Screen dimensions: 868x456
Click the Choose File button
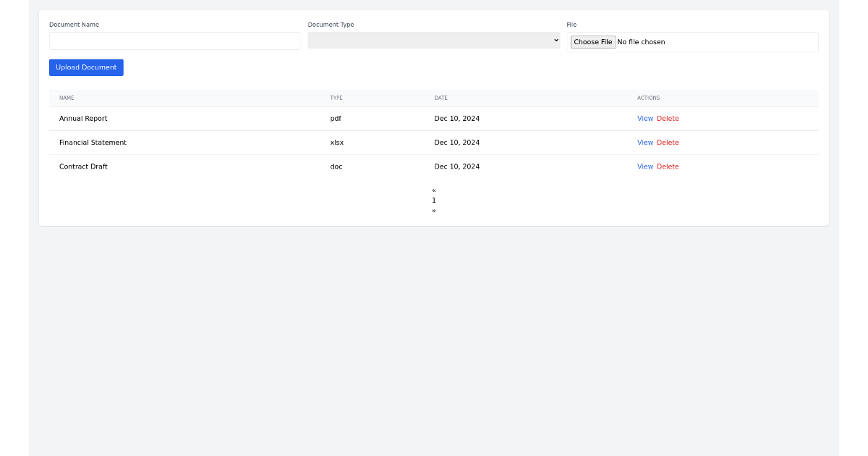pyautogui.click(x=592, y=41)
